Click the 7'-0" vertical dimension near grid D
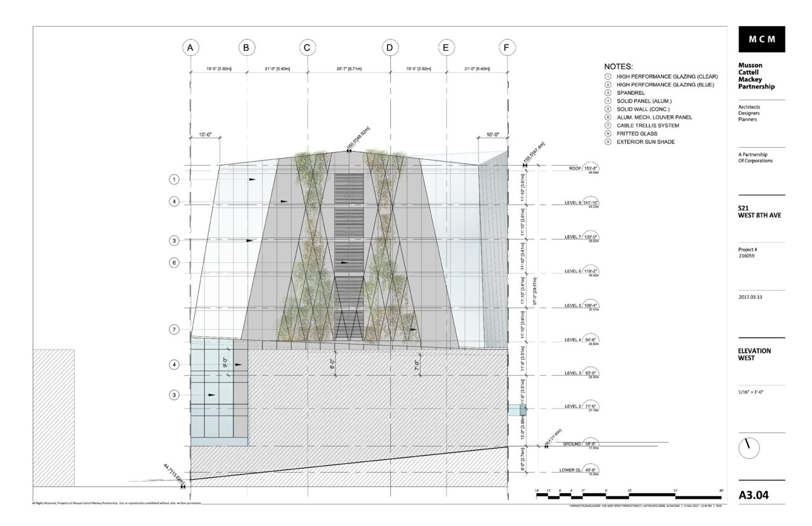Image resolution: width=812 pixels, height=526 pixels. pos(417,365)
